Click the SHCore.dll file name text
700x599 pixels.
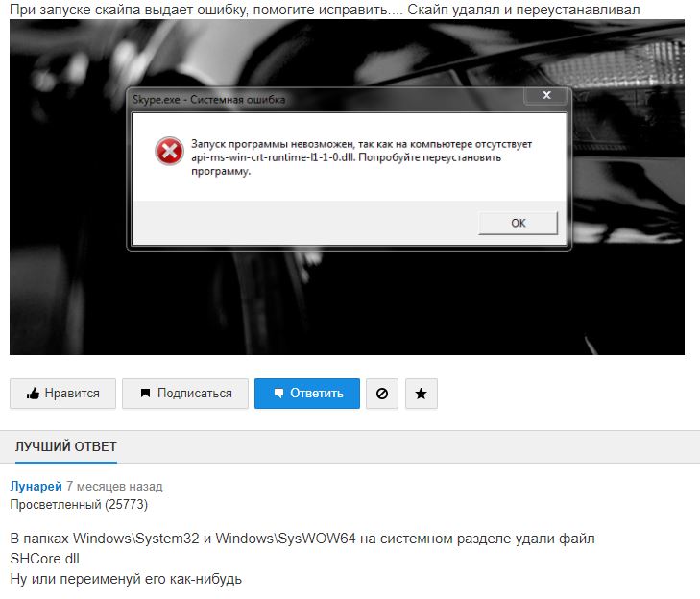44,559
